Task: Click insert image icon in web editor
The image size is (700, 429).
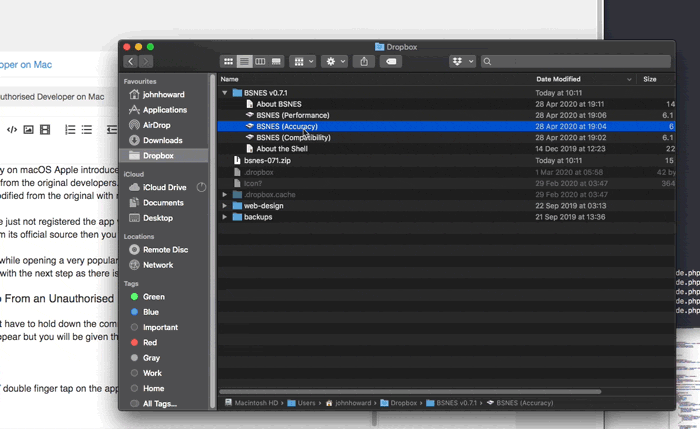Action: (x=29, y=130)
